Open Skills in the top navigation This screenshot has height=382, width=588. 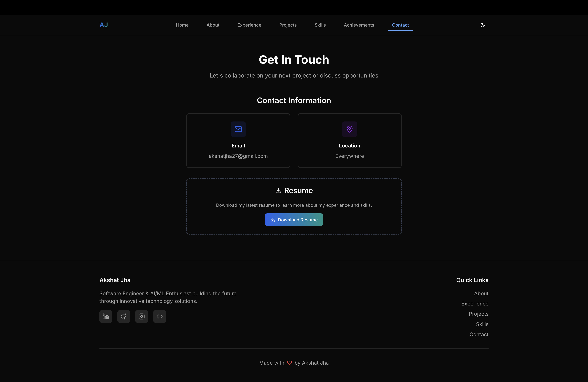(320, 25)
